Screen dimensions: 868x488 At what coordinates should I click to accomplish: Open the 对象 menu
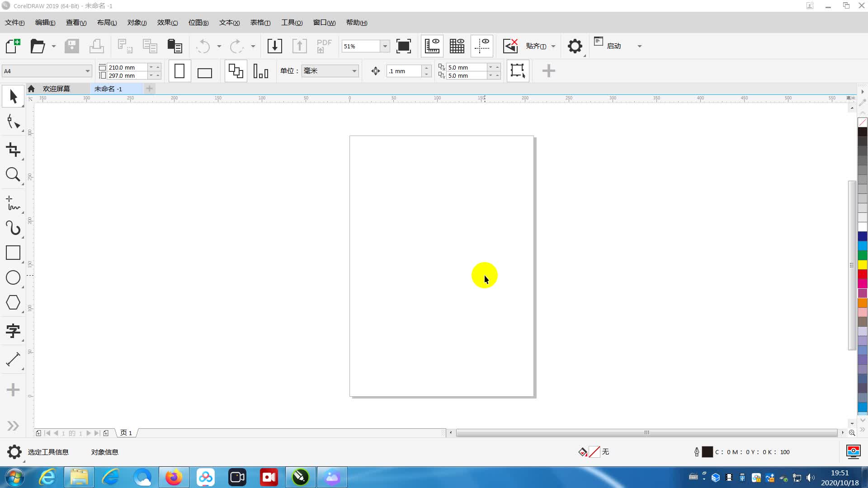pyautogui.click(x=137, y=23)
